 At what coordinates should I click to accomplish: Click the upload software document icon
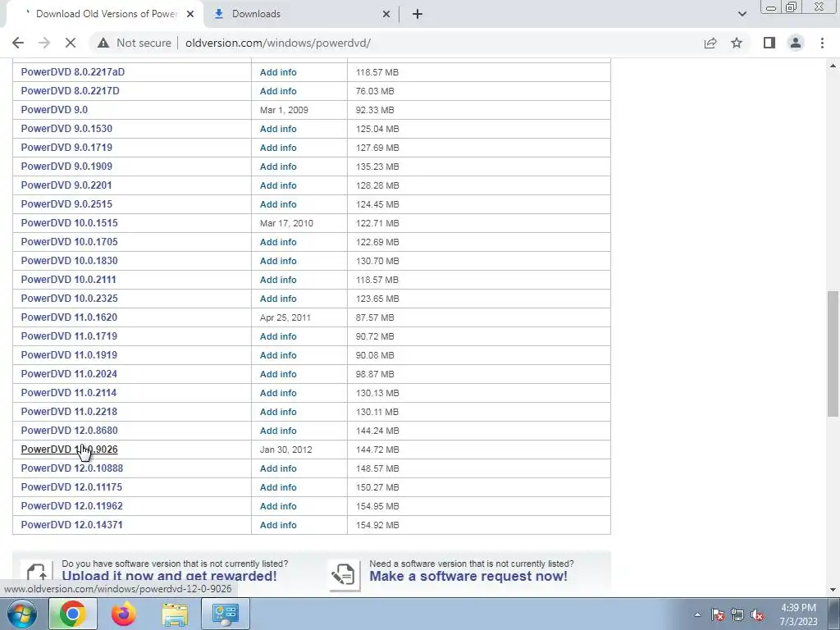pyautogui.click(x=37, y=575)
